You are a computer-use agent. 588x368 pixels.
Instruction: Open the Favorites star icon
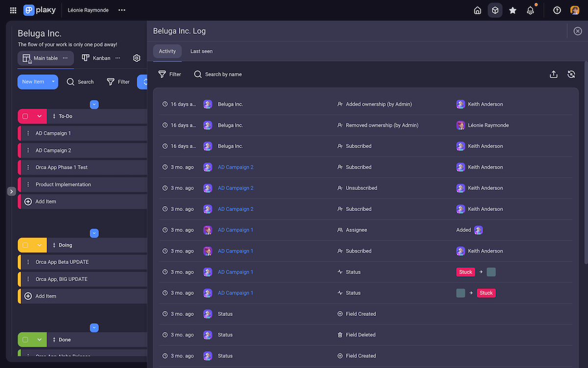click(513, 10)
